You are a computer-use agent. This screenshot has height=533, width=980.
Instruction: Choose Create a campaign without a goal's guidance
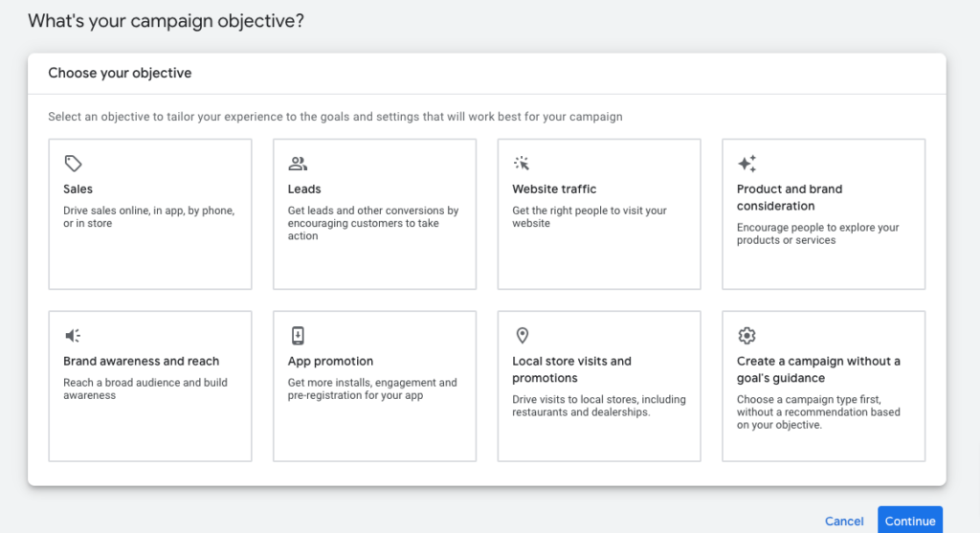(x=818, y=369)
